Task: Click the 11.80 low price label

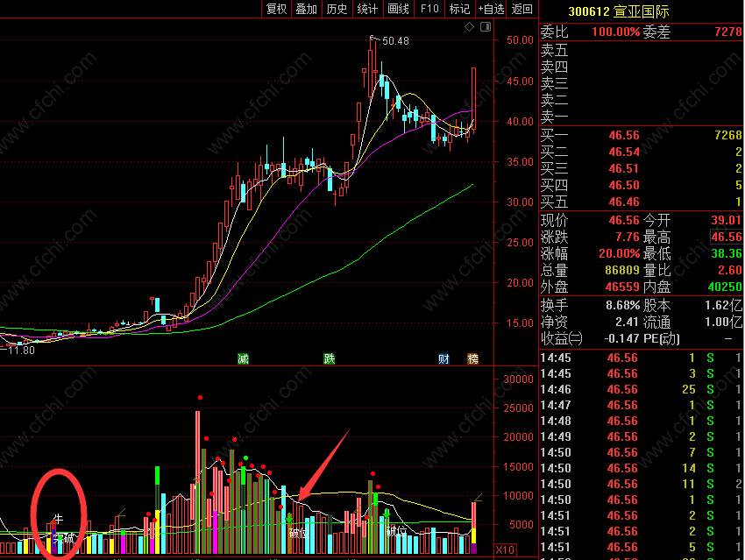Action: coord(21,351)
